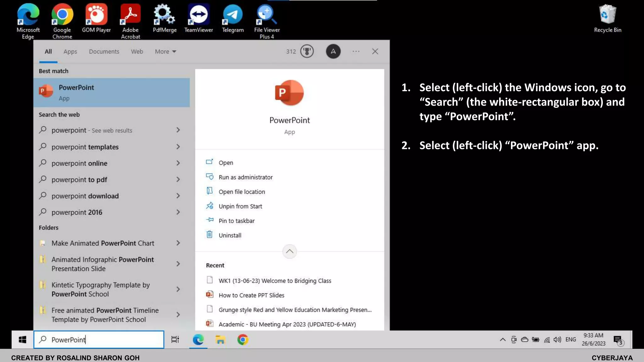The width and height of the screenshot is (644, 362).
Task: Expand 'powerpoint 2016' suggestion arrow
Action: coord(178,212)
